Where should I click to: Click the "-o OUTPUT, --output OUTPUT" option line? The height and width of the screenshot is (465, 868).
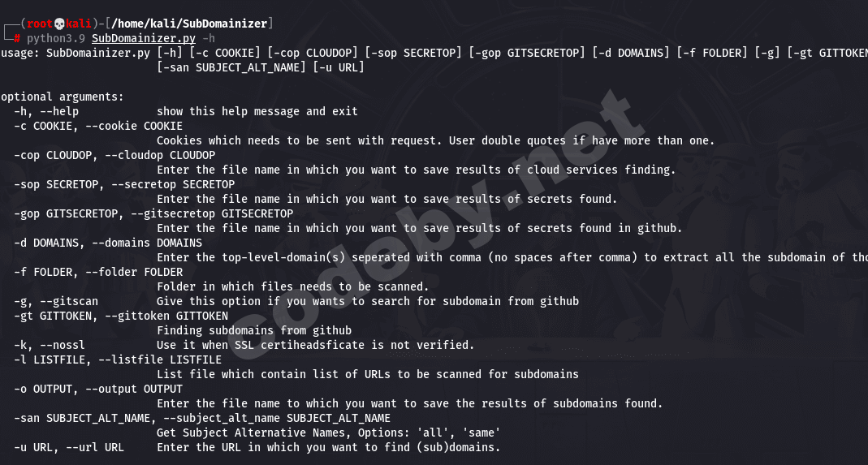[98, 389]
